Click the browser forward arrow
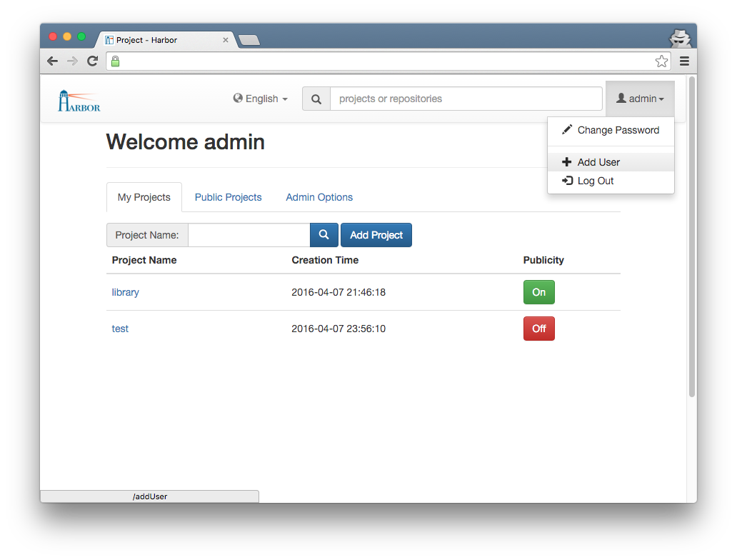 coord(72,61)
